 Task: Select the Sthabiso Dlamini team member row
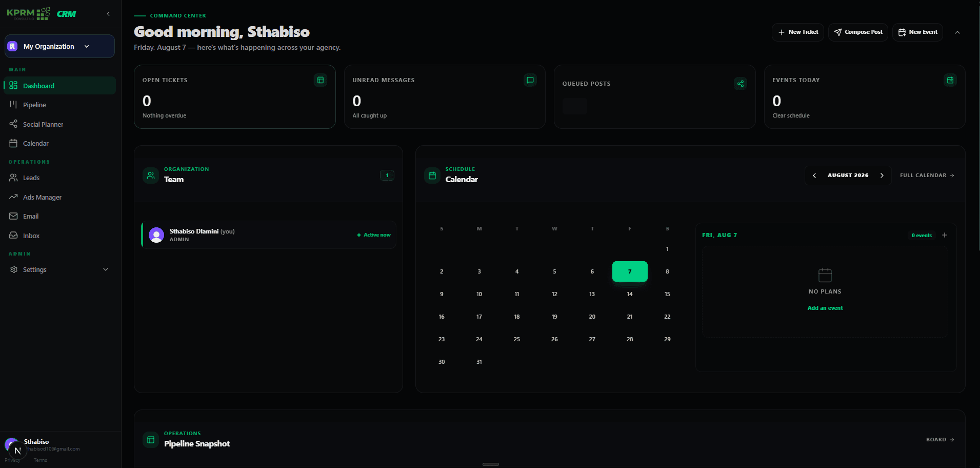(269, 235)
